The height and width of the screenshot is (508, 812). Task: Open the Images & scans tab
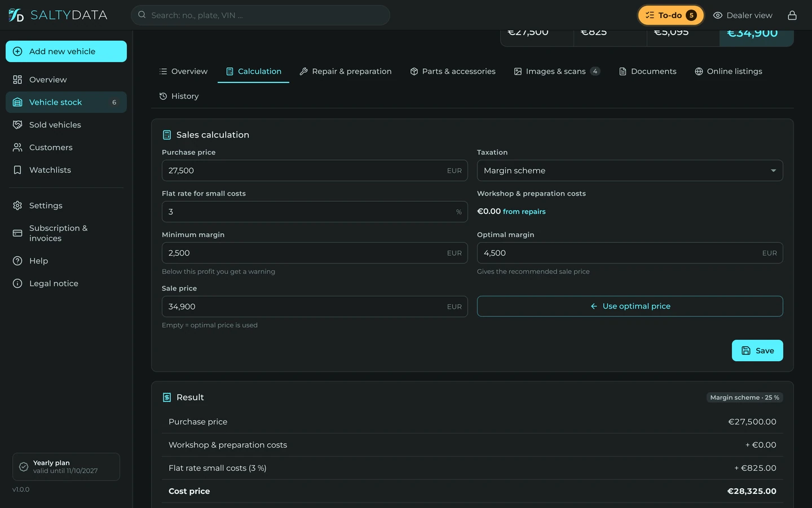pos(557,71)
